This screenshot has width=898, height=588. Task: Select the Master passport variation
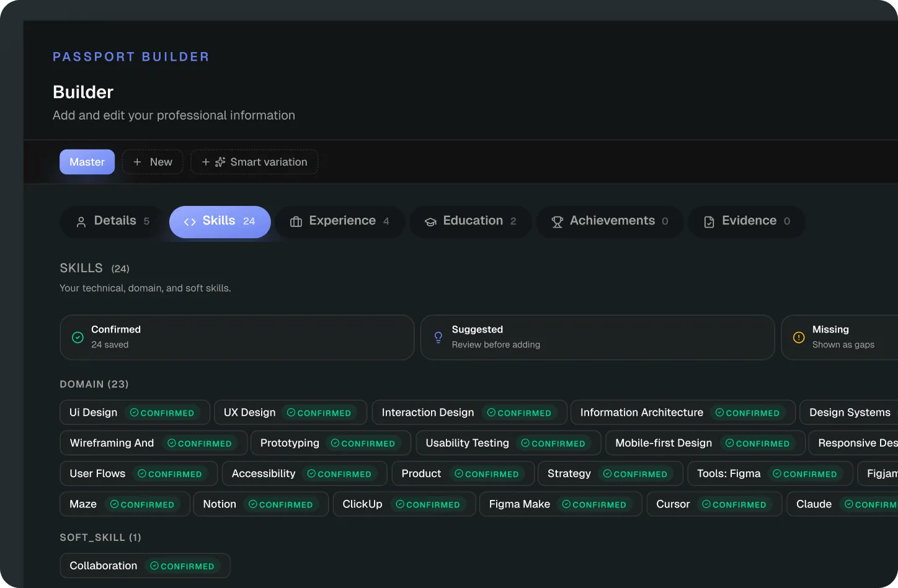click(87, 162)
